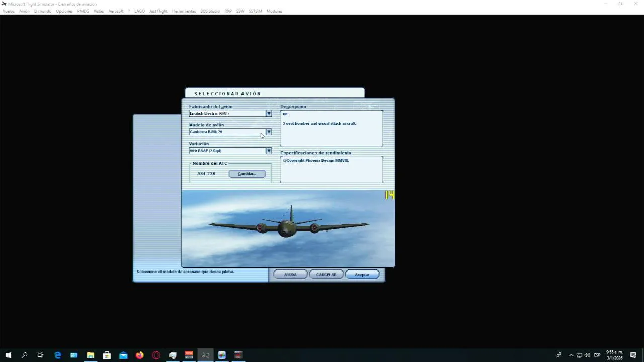
Task: Open the notification center icon
Action: [633, 355]
